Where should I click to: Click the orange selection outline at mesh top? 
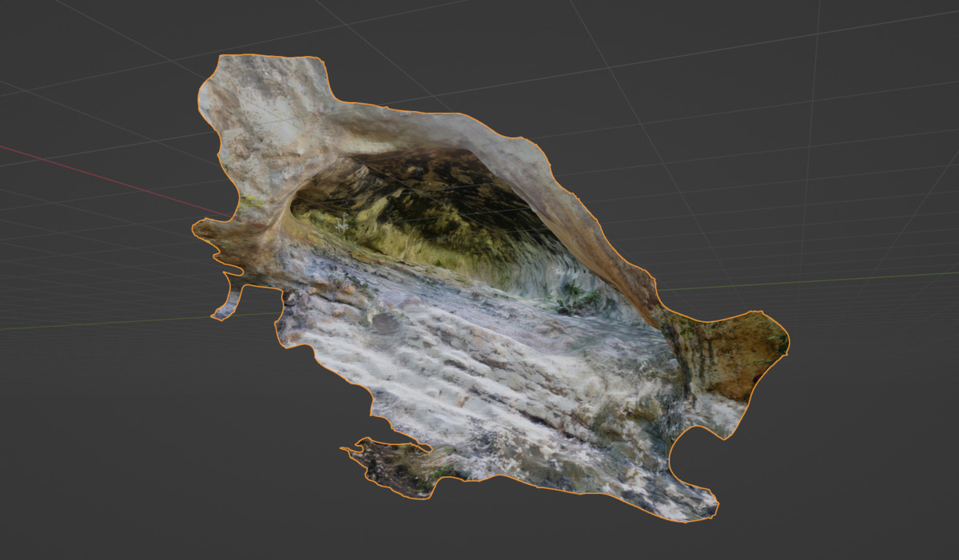click(x=272, y=57)
